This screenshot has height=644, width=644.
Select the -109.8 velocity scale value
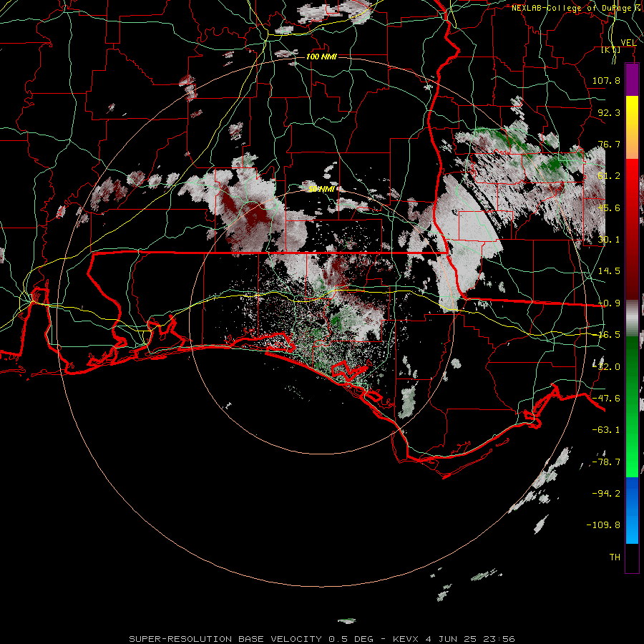pyautogui.click(x=604, y=525)
